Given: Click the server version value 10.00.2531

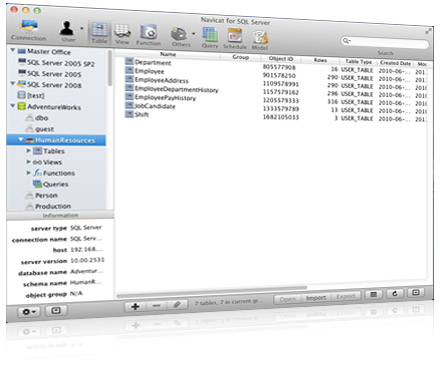Looking at the screenshot, I should [87, 260].
